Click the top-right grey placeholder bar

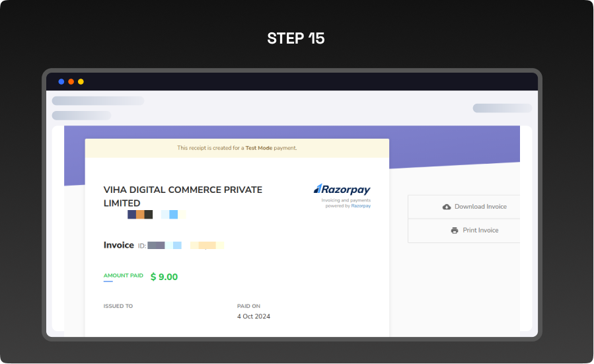coord(501,108)
